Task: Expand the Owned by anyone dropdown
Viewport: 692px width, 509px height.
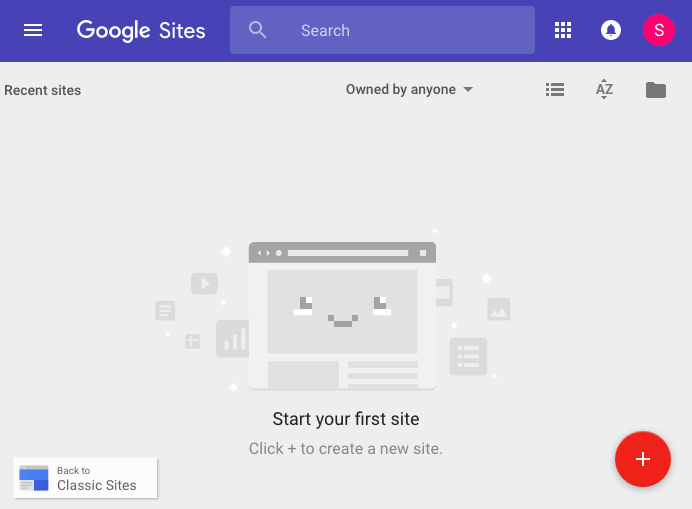Action: point(401,90)
